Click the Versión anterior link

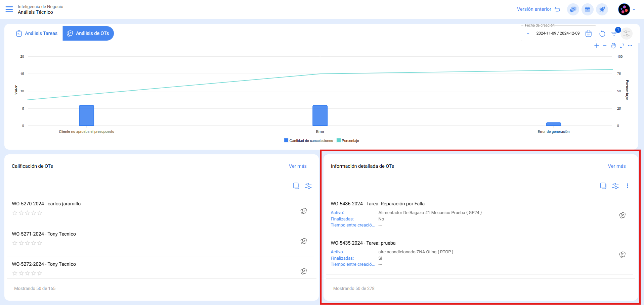(x=538, y=9)
